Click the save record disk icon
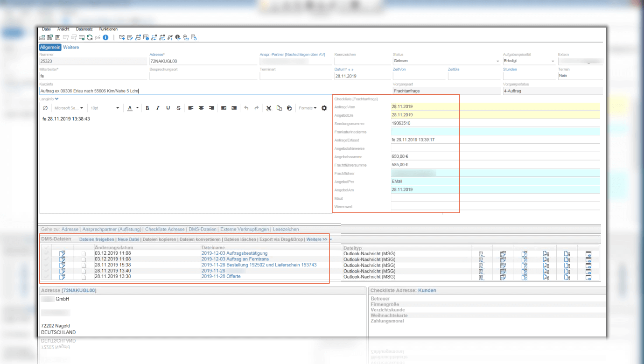The height and width of the screenshot is (364, 644). [58, 37]
